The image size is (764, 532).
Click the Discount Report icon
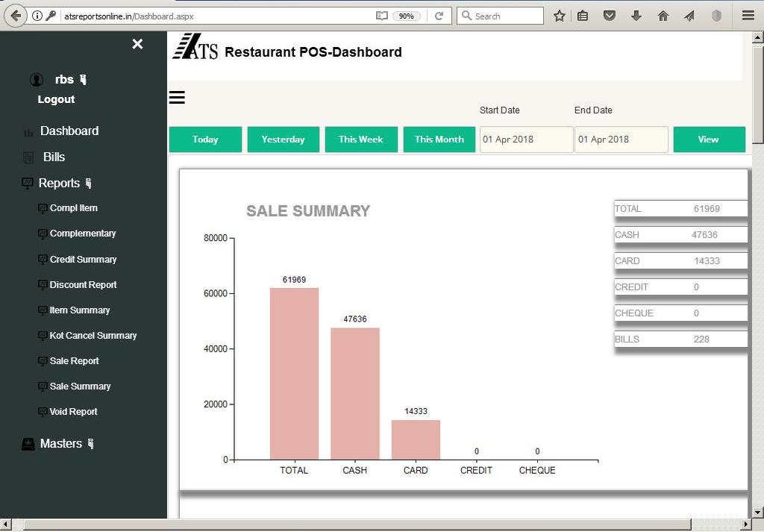coord(43,285)
